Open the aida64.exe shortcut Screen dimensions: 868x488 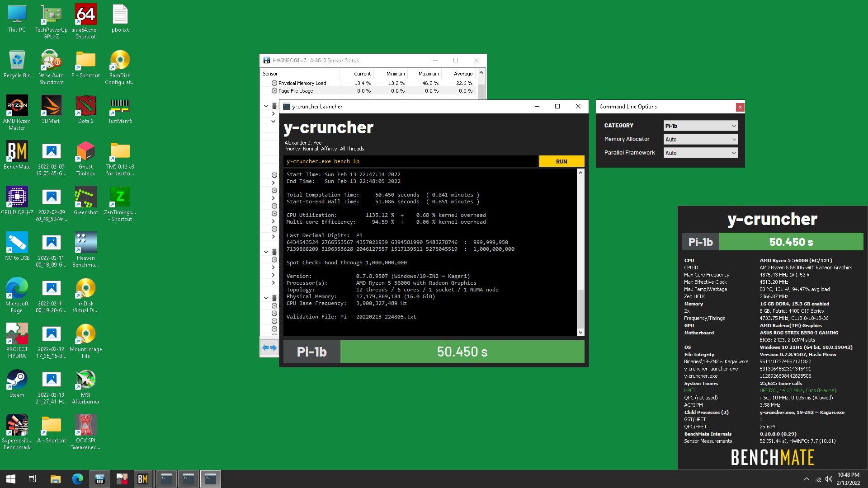pyautogui.click(x=85, y=22)
